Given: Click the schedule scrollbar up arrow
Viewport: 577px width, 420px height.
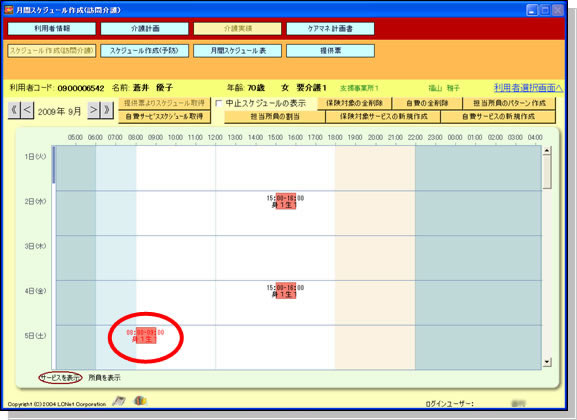Looking at the screenshot, I should [547, 150].
